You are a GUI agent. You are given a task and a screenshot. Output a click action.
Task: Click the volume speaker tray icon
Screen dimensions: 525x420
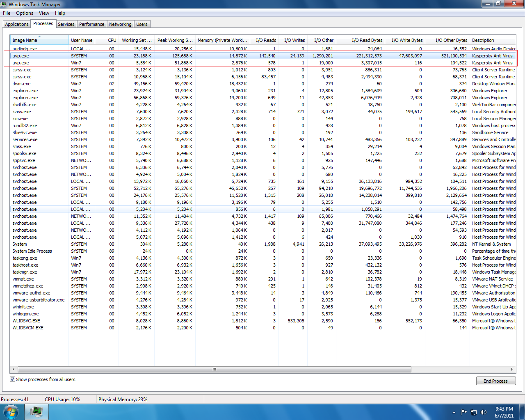pyautogui.click(x=484, y=412)
